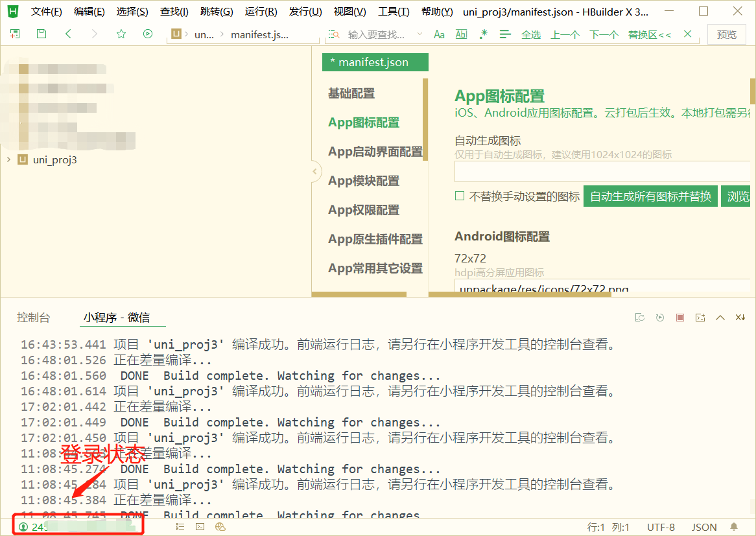Screen dimensions: 756x536
Task: Click the outline list icon in status bar
Action: click(180, 527)
